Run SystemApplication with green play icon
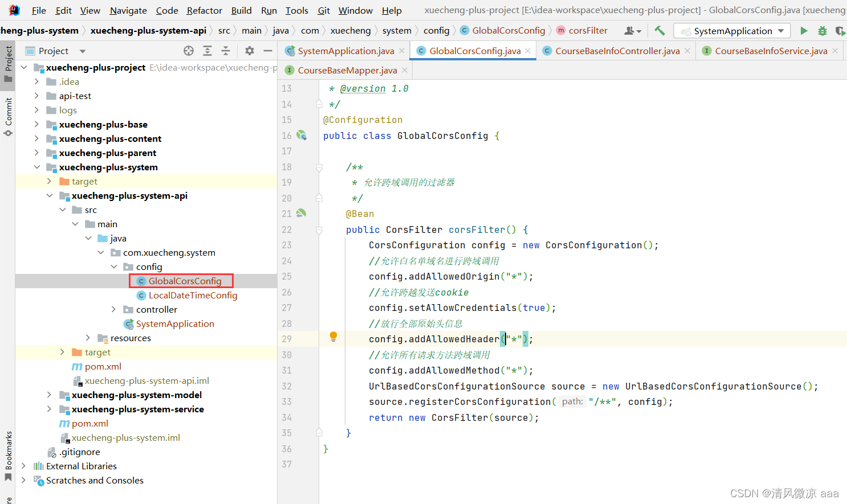847x504 pixels. pos(804,31)
